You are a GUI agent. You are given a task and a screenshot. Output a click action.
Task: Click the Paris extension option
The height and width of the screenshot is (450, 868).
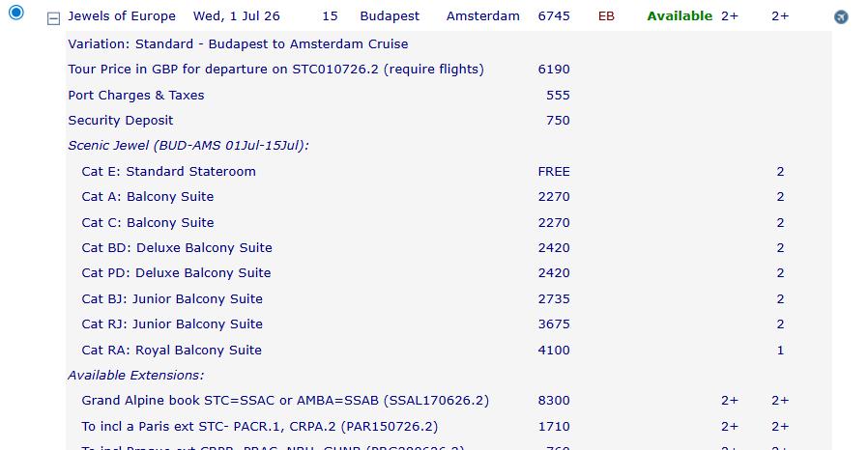(x=259, y=426)
